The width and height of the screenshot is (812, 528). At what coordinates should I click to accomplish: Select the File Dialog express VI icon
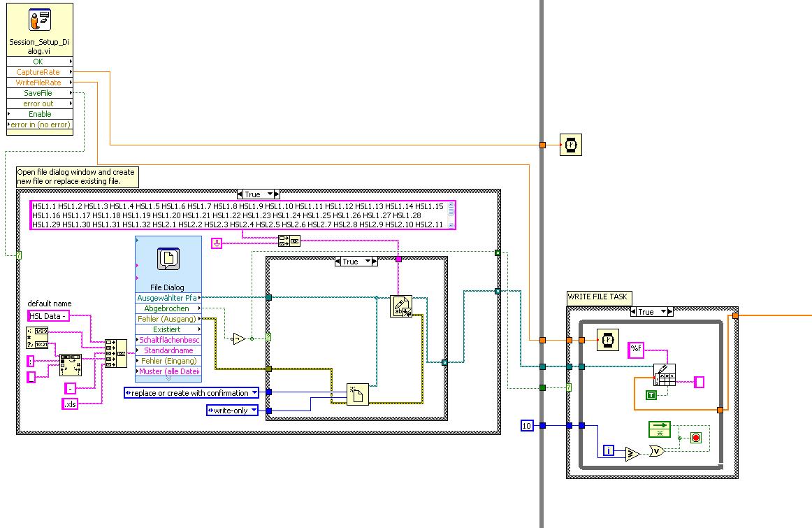point(168,259)
